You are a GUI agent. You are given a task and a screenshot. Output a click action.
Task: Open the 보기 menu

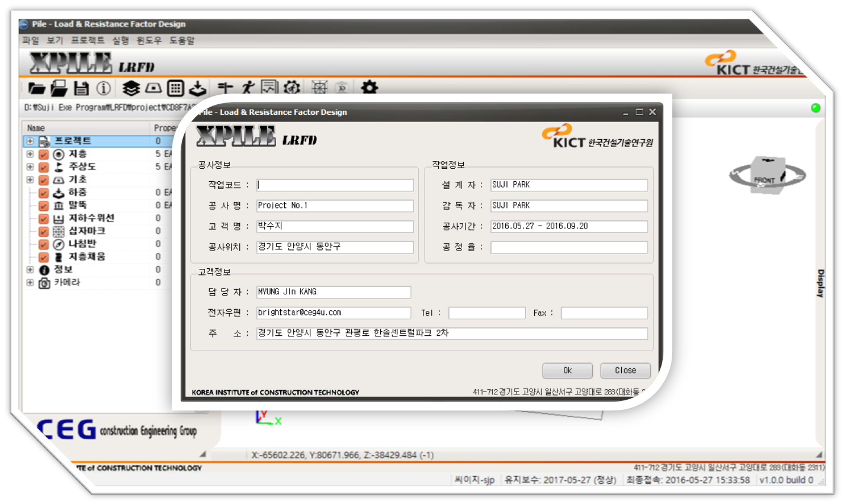coord(54,40)
